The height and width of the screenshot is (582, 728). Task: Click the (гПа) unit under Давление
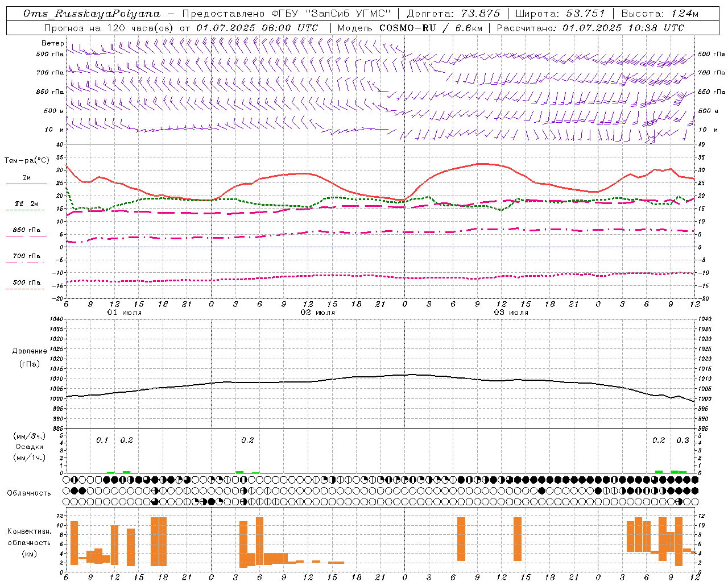(30, 364)
